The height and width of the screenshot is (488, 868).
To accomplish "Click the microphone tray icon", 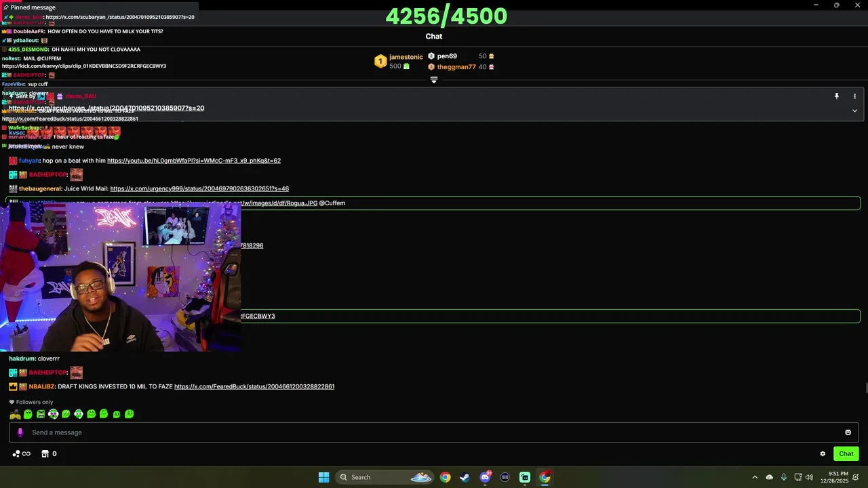I will click(x=783, y=477).
